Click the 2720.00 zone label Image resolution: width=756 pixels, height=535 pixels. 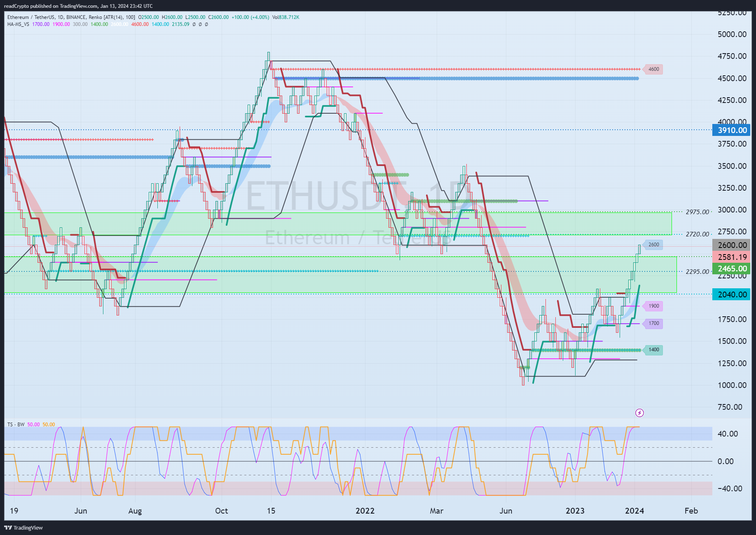(697, 234)
